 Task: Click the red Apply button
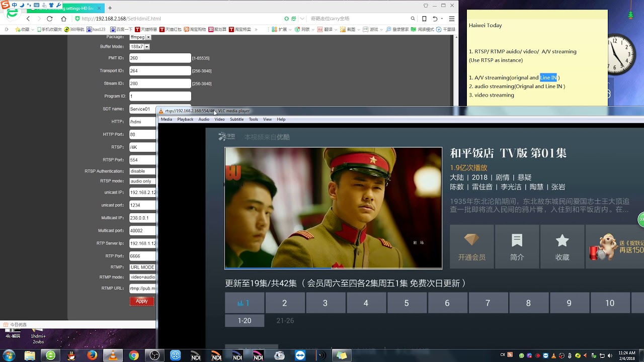pos(142,301)
